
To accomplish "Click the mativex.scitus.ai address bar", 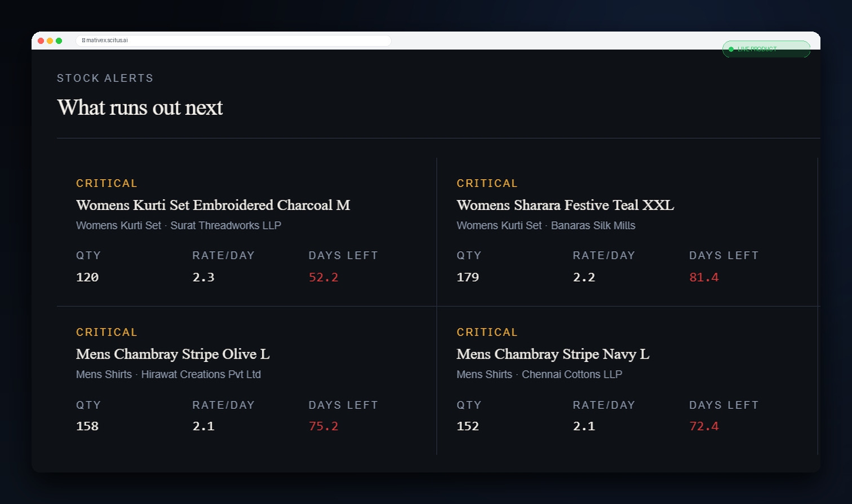I will click(x=233, y=41).
